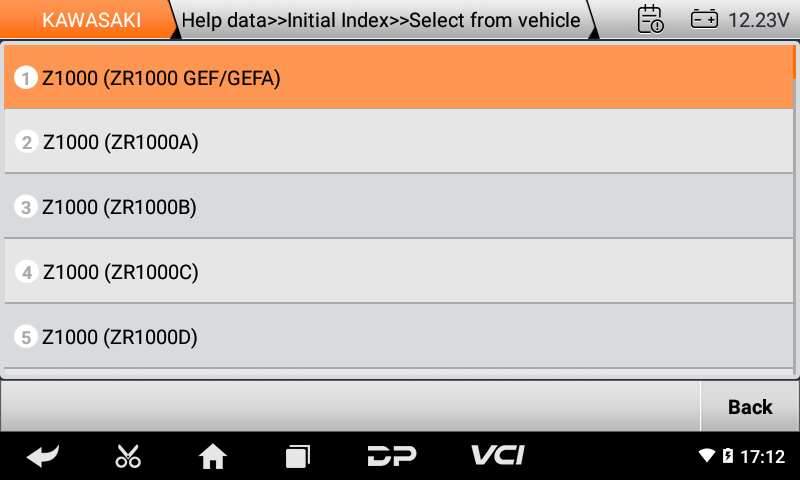Open the VCI connection status icon
This screenshot has width=800, height=480.
497,455
